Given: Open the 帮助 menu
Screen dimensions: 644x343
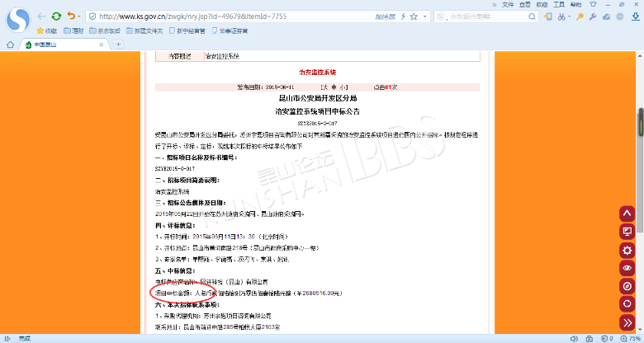Looking at the screenshot, I should click(575, 4).
